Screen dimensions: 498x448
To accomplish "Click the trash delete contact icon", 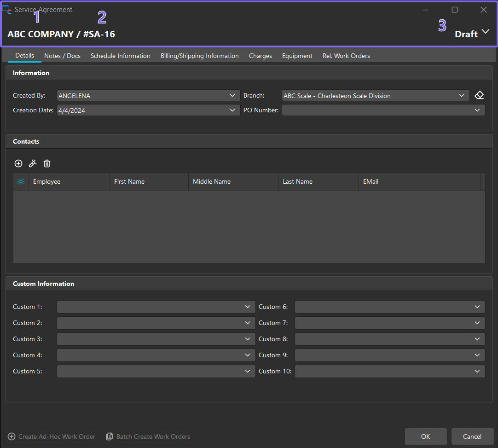I will pyautogui.click(x=47, y=163).
